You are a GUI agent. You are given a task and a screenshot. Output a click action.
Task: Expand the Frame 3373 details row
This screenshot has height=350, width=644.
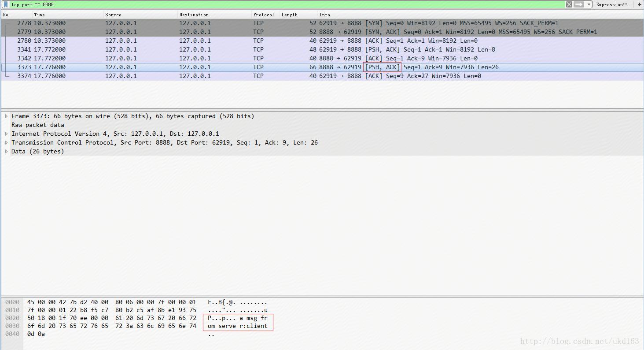[6, 116]
